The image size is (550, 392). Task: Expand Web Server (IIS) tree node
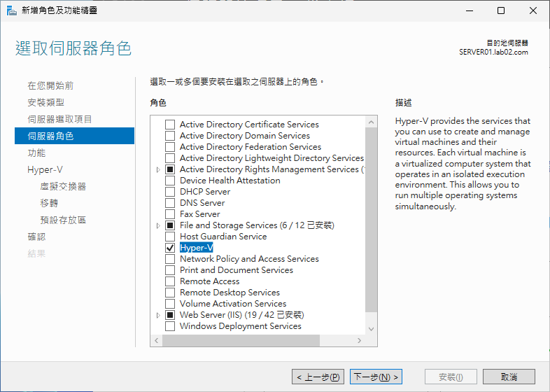[158, 315]
